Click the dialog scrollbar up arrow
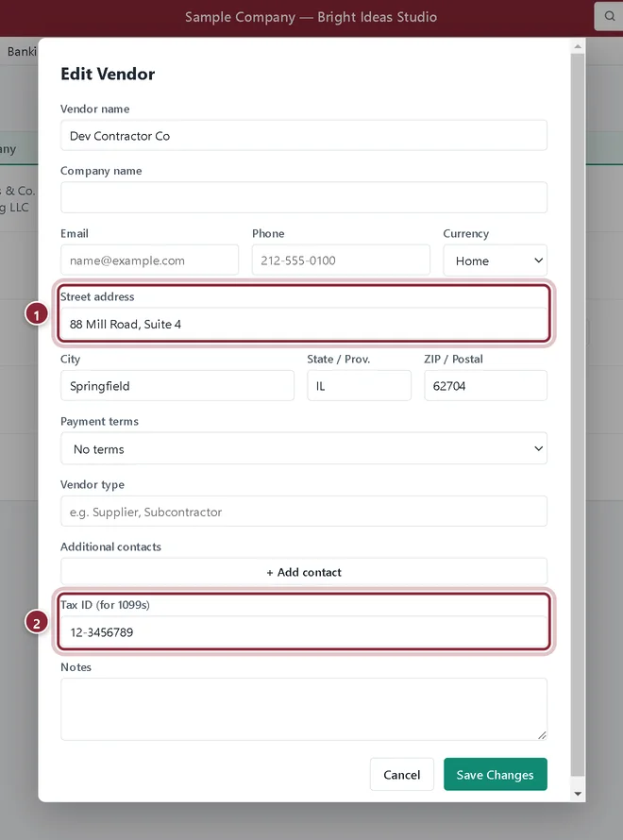 [x=578, y=46]
